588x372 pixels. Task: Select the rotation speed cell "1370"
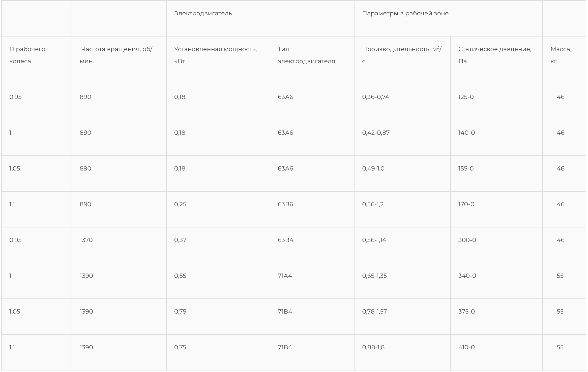click(86, 240)
